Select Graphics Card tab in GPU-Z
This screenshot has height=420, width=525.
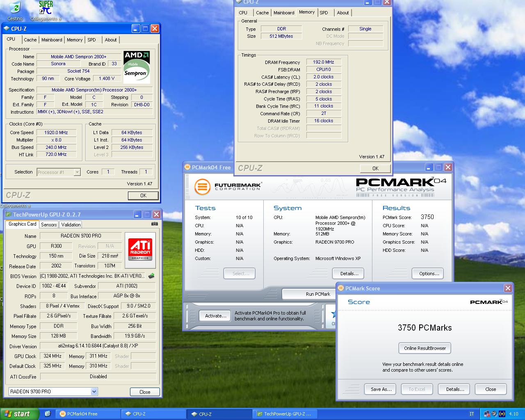(x=22, y=224)
